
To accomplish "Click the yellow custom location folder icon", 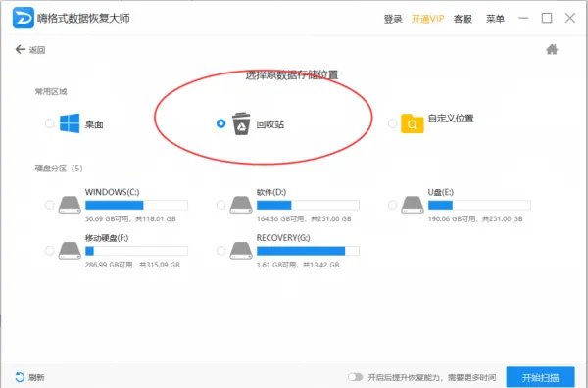I will pos(413,123).
